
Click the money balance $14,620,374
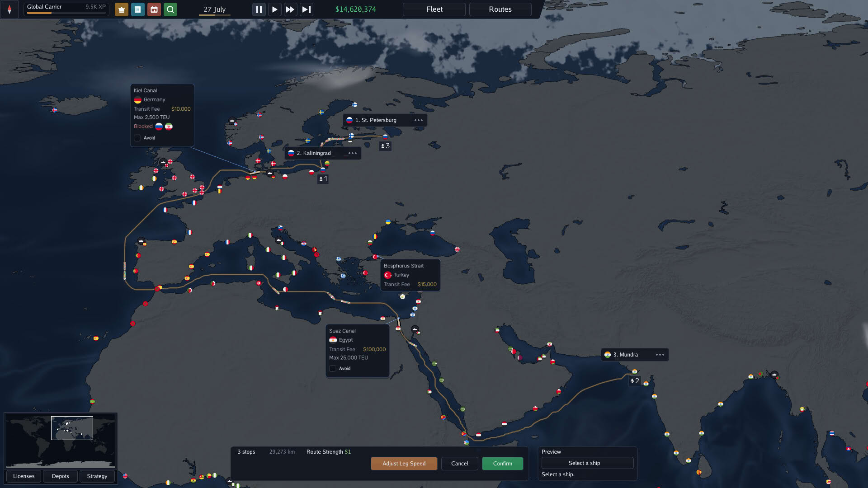[355, 9]
